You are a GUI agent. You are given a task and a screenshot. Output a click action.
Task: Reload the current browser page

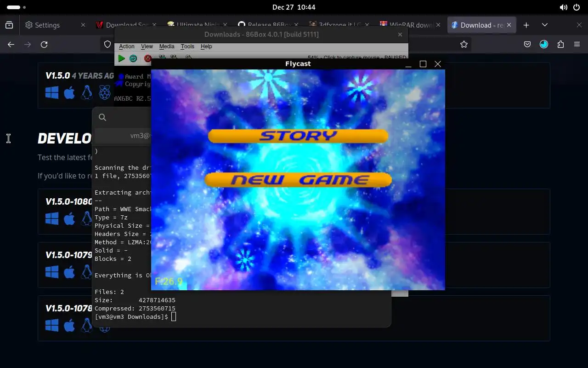pyautogui.click(x=44, y=44)
